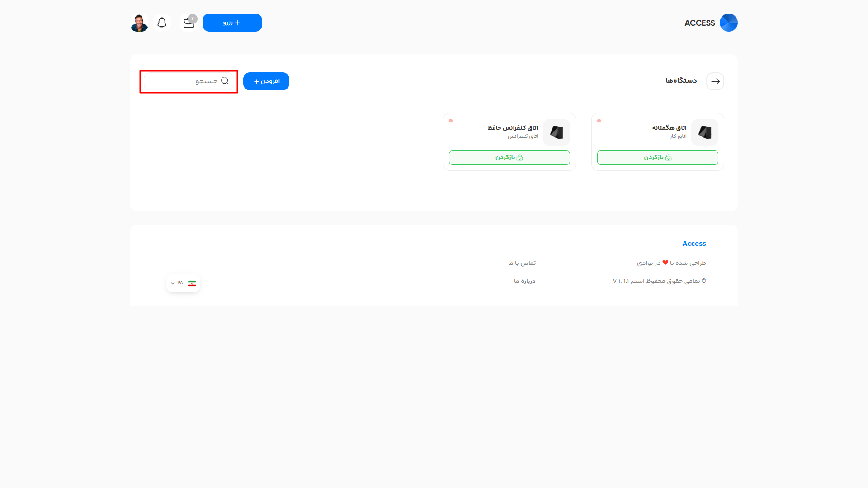
Task: Click the ACCESS logo icon
Action: tap(728, 23)
